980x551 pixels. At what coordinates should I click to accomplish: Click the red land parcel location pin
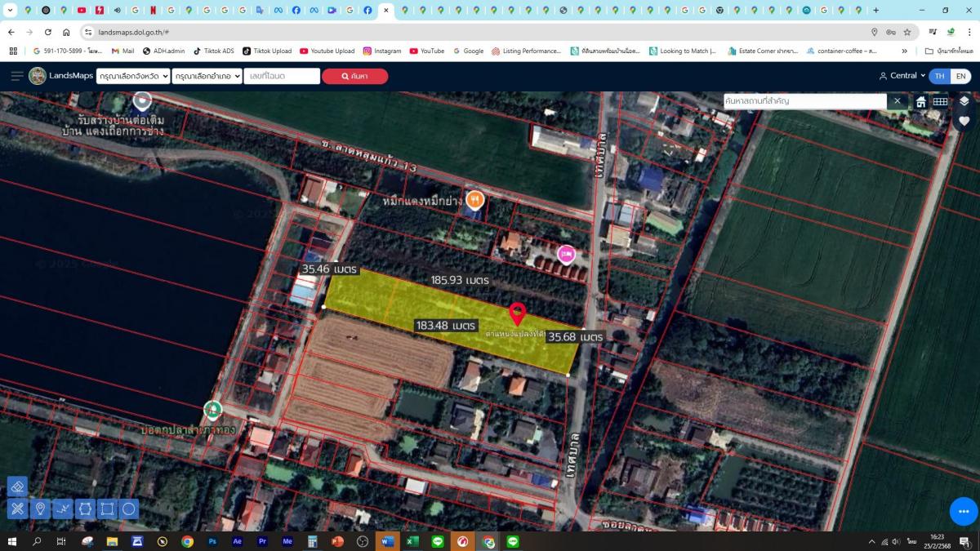(x=517, y=313)
